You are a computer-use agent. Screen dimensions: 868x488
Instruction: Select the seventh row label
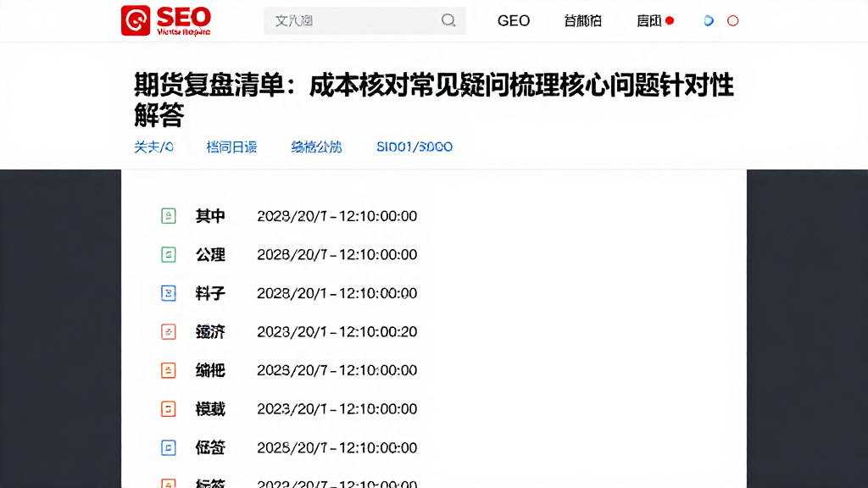210,447
